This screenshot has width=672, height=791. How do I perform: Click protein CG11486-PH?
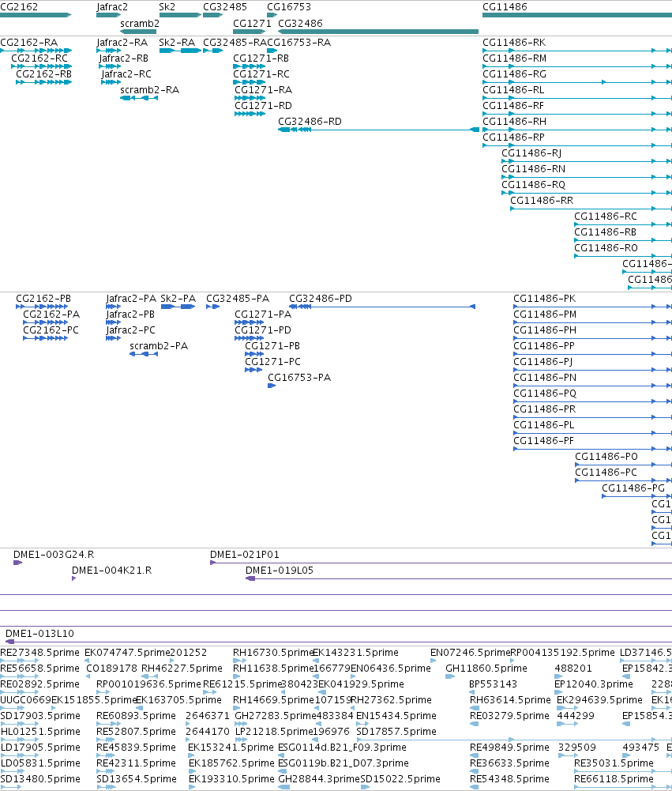coord(545,330)
